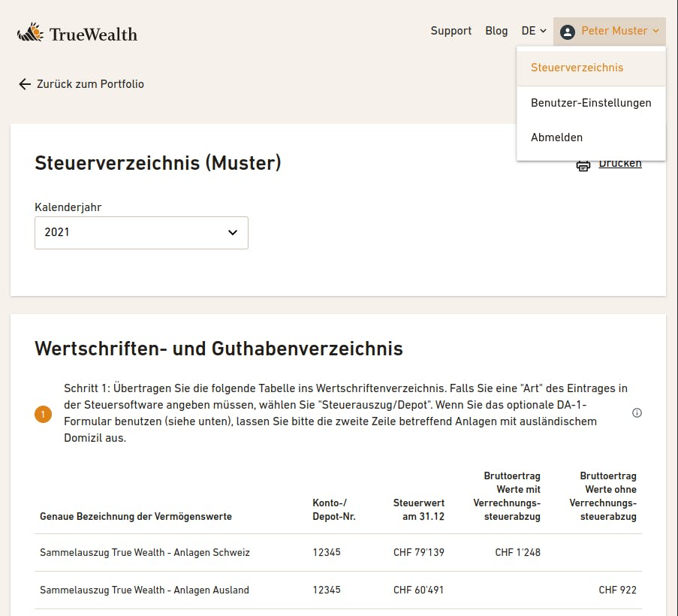
Task: Click the CHF 79'139 Steuerwert value
Action: (418, 552)
